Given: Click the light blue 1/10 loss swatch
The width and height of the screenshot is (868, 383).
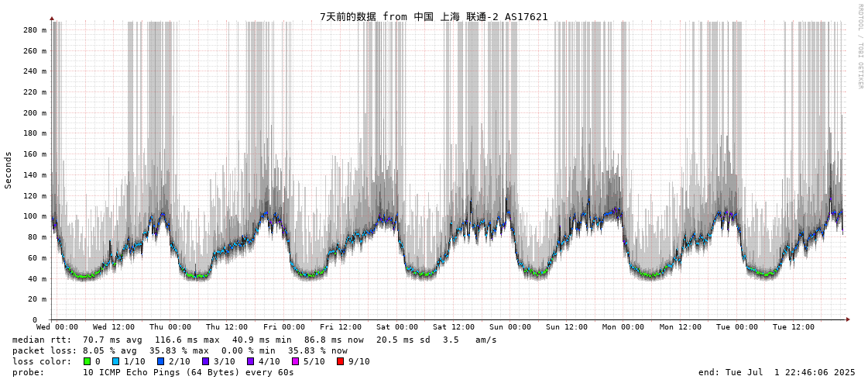Looking at the screenshot, I should point(115,361).
